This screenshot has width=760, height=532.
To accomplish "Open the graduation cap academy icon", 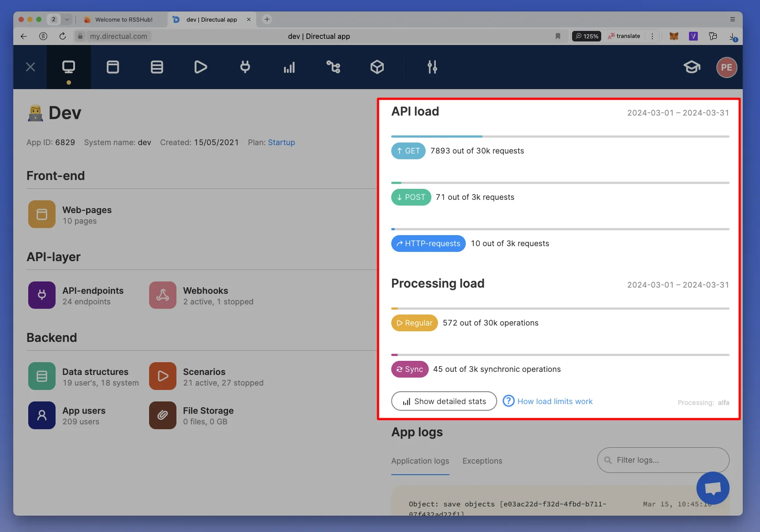I will [x=692, y=67].
